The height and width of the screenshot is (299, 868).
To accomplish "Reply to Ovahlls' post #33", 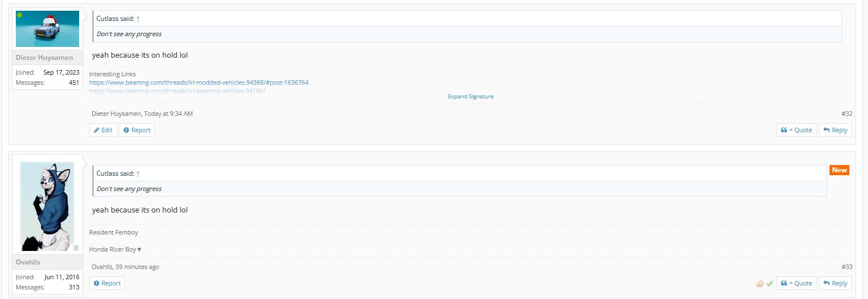I will point(835,283).
